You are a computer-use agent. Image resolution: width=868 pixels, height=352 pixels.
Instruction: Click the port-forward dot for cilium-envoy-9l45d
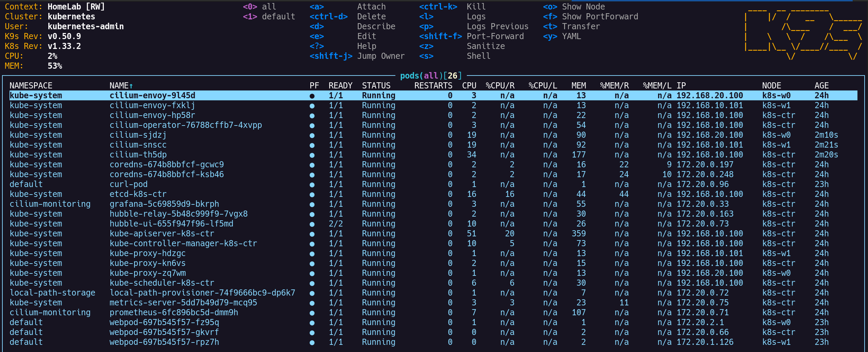coord(312,96)
